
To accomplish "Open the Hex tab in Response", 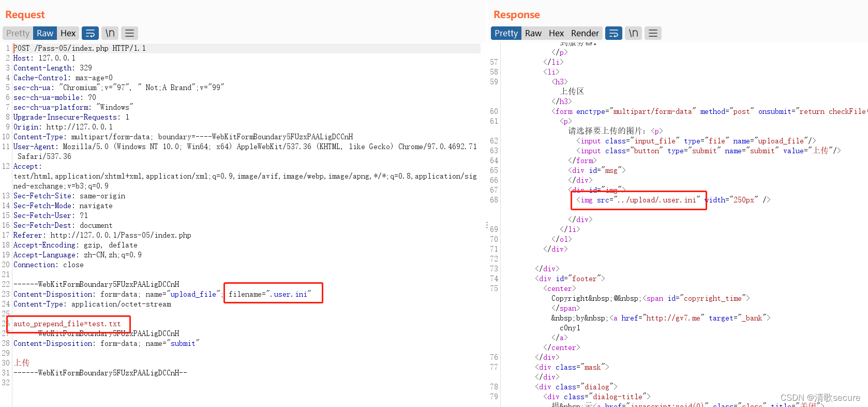I will (x=557, y=33).
